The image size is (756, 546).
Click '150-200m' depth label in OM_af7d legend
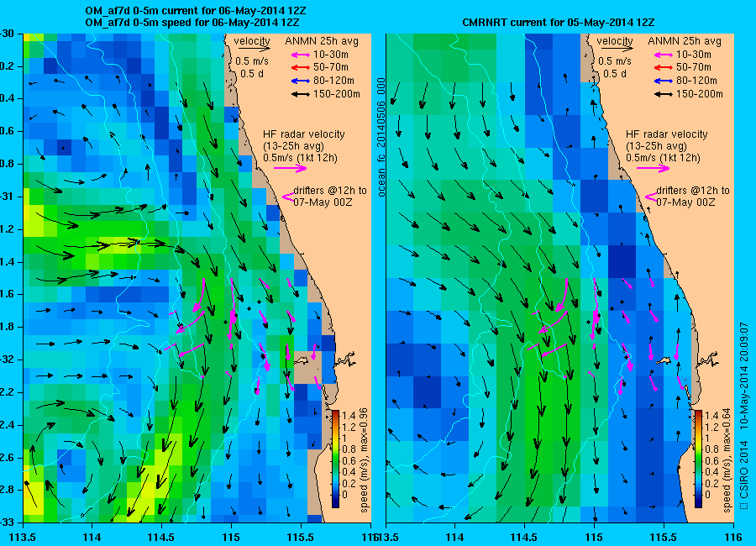pos(337,94)
